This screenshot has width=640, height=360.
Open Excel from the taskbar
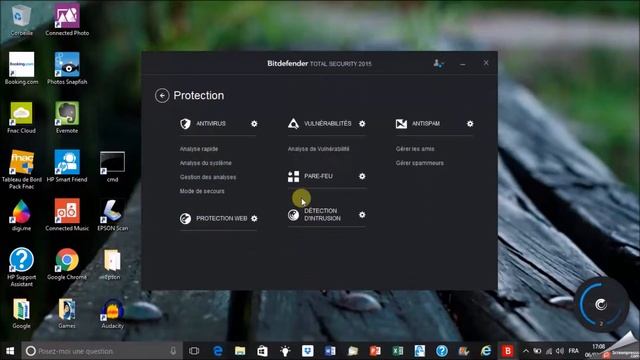click(x=397, y=351)
